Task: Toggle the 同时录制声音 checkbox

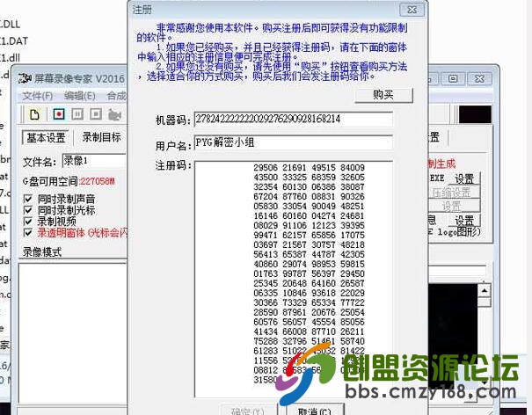Action: (28, 199)
